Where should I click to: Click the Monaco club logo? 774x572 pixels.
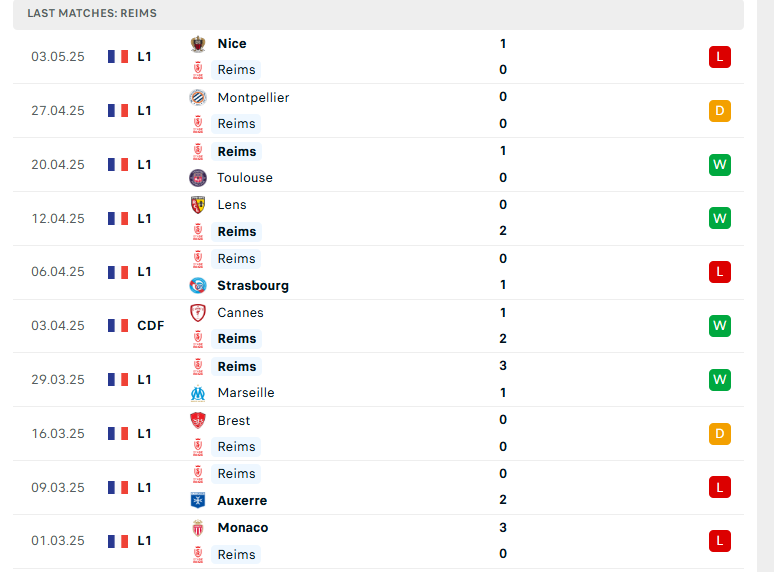point(198,528)
